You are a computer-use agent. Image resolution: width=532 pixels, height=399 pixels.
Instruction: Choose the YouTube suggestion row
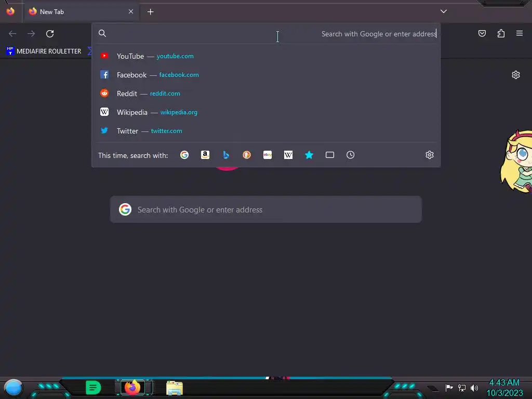pyautogui.click(x=266, y=56)
